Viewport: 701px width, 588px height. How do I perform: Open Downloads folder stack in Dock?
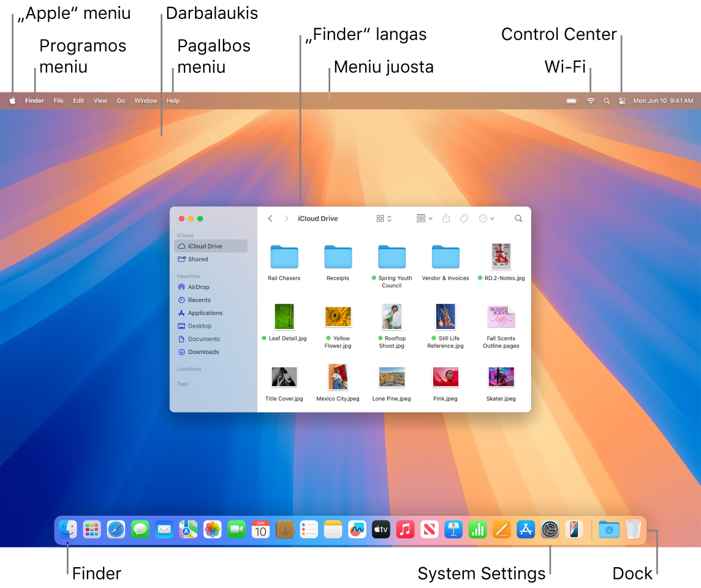609,530
